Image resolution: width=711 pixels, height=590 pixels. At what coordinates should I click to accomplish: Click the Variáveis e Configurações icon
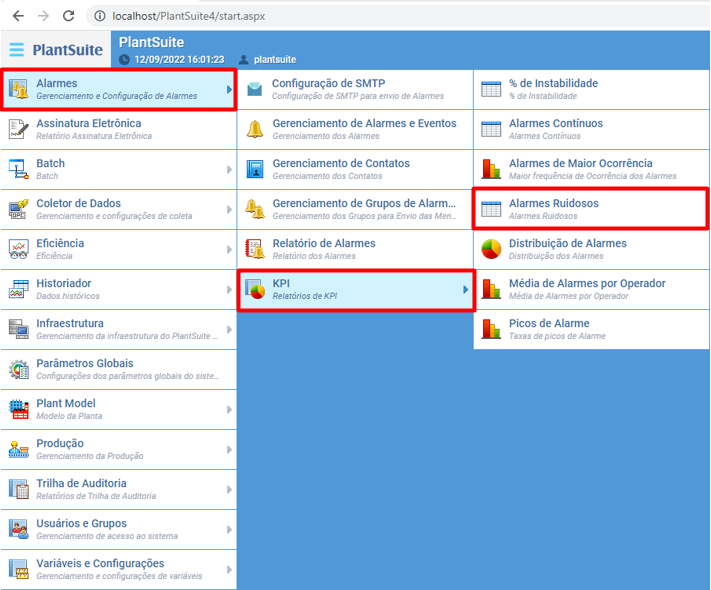(x=19, y=569)
